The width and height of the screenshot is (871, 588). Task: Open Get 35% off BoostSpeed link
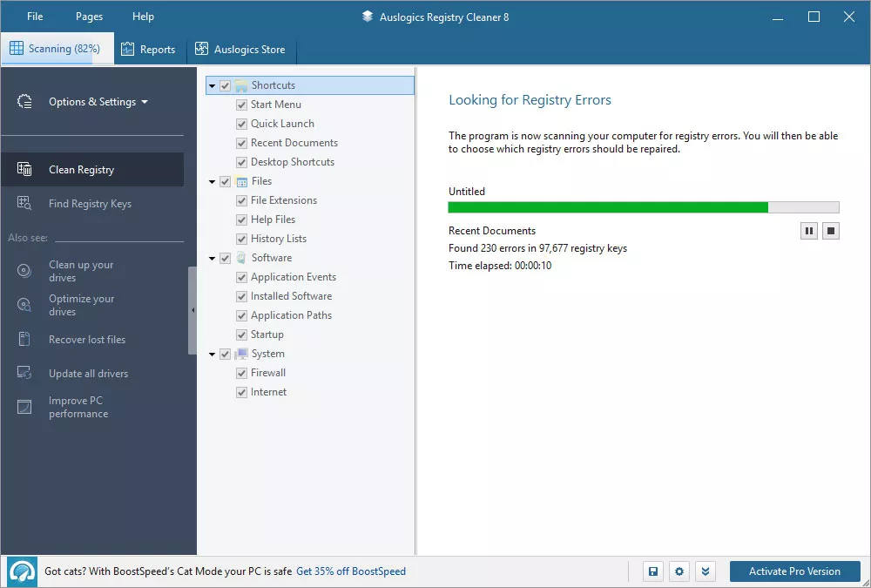tap(351, 571)
